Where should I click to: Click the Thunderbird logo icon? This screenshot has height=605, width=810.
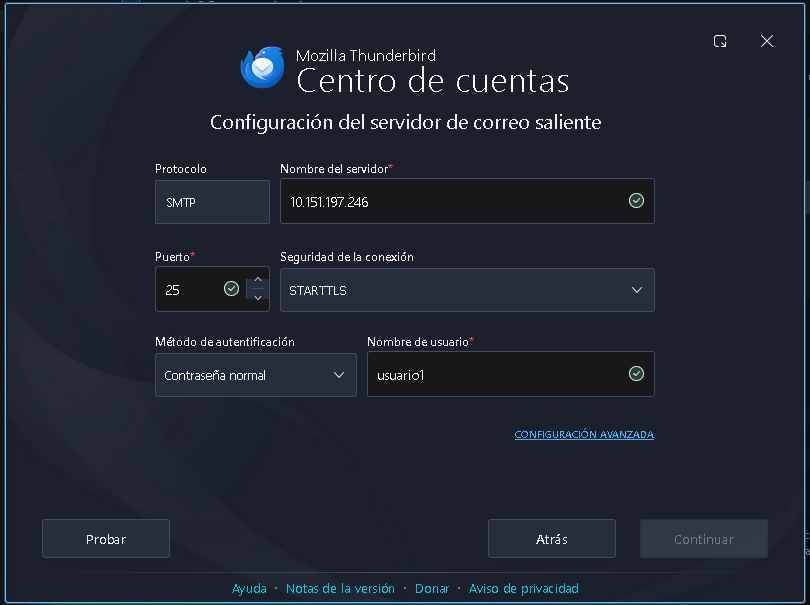[x=263, y=67]
